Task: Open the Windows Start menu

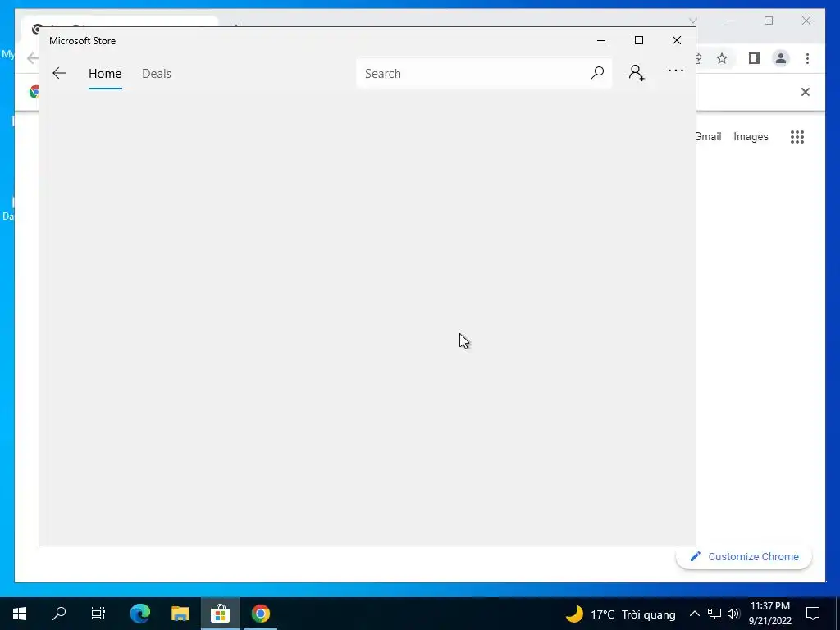Action: tap(20, 614)
